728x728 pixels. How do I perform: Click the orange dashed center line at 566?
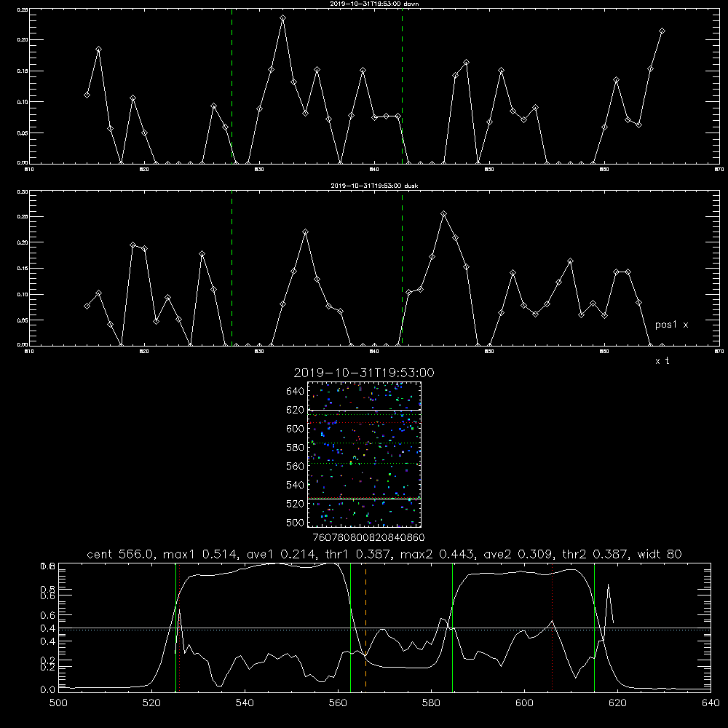[366, 627]
